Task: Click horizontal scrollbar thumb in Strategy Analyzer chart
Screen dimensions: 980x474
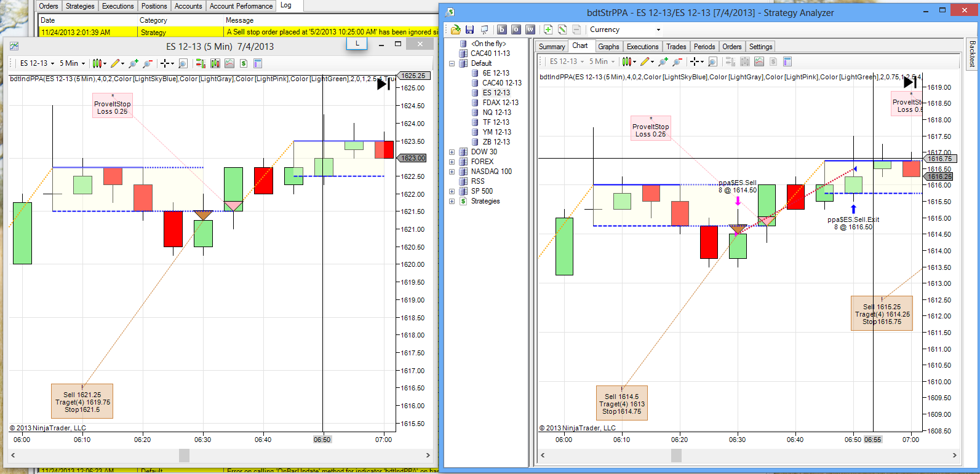Action: point(676,455)
